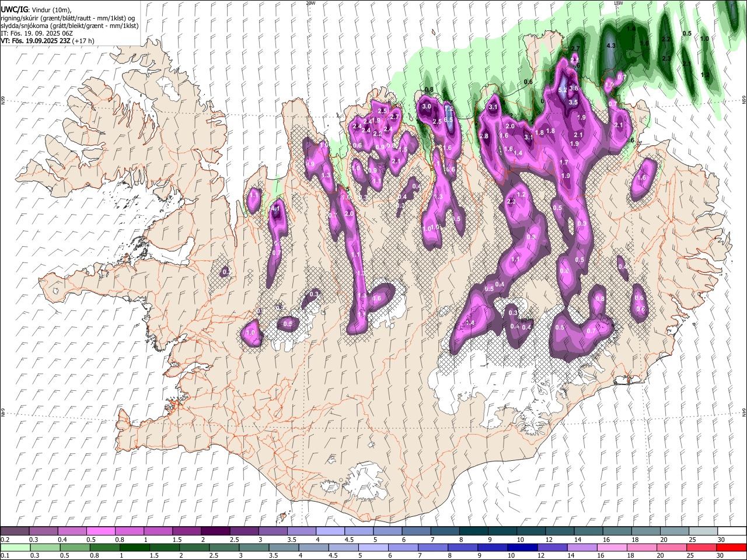The image size is (747, 560).
Task: Click the white snow legend swatch after 30
Action: 732,531
